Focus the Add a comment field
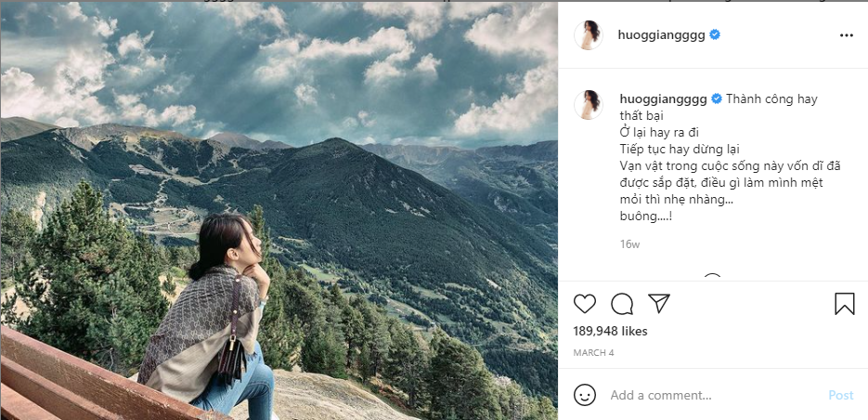This screenshot has width=868, height=420. coord(706,395)
